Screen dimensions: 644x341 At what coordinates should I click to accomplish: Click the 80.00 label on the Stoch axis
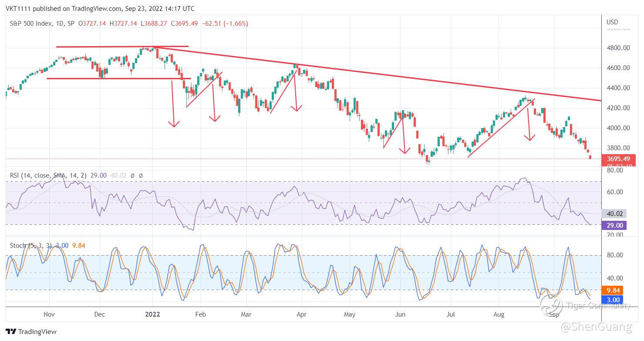click(x=616, y=256)
